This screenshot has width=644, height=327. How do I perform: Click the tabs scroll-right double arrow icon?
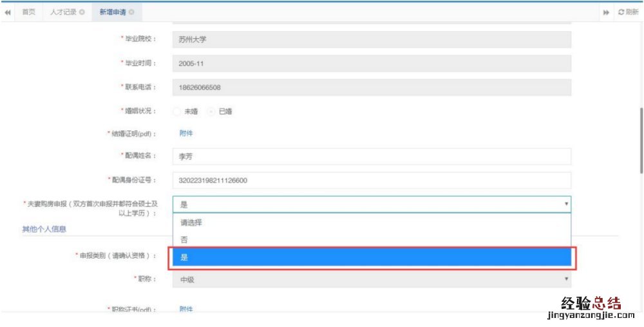[x=606, y=12]
